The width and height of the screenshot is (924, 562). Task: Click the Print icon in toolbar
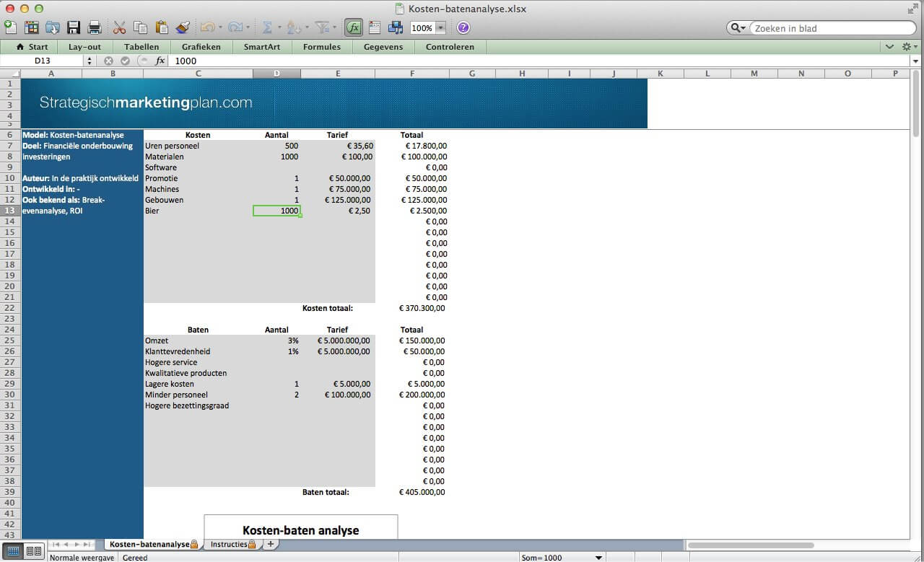(95, 28)
